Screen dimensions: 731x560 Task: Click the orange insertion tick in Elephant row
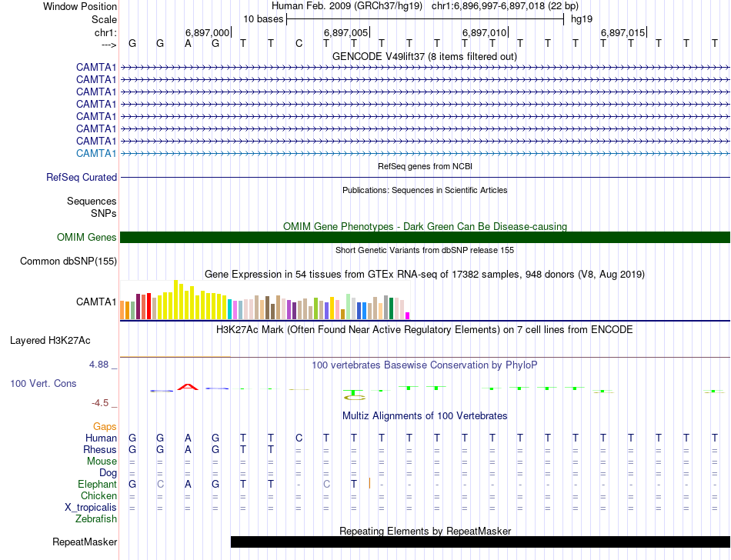[x=370, y=483]
